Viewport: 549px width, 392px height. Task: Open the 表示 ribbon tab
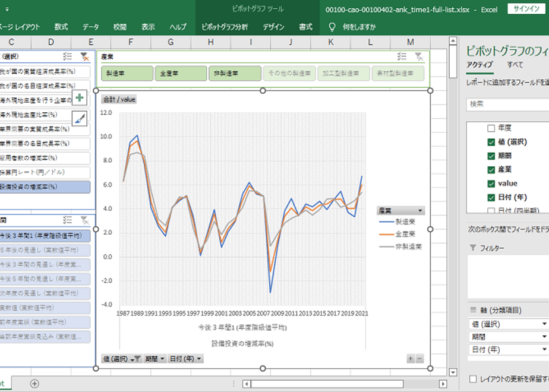tap(148, 27)
